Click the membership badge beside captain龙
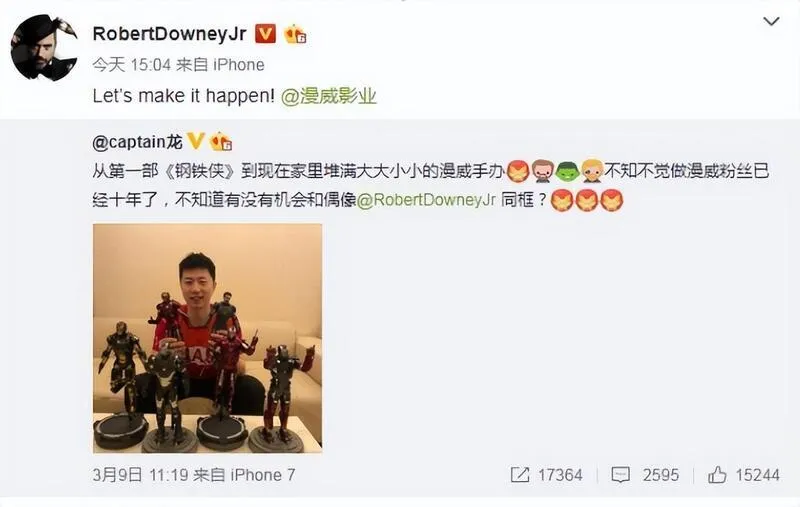 pyautogui.click(x=221, y=141)
